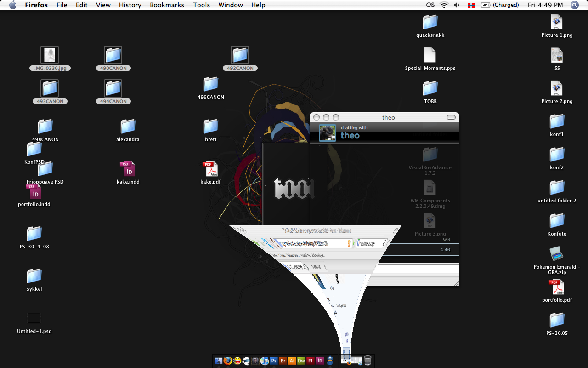
Task: Open the volume control in menu bar
Action: (x=457, y=5)
